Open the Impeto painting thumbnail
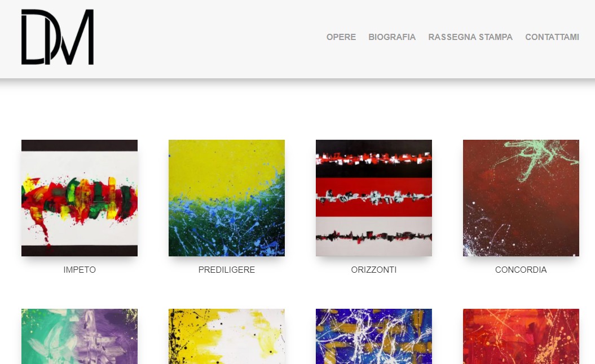Image resolution: width=595 pixels, height=364 pixels. point(80,198)
